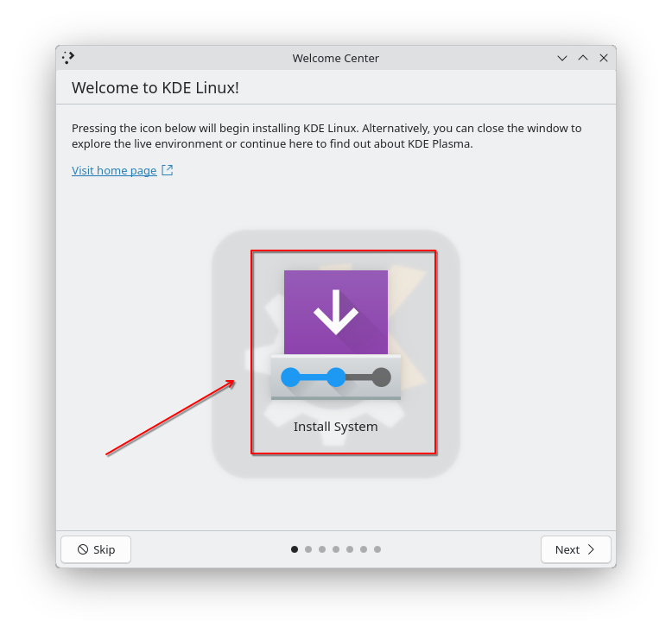Click the chevron arrow on the Next button
Screen dimensions: 672x634
[591, 549]
